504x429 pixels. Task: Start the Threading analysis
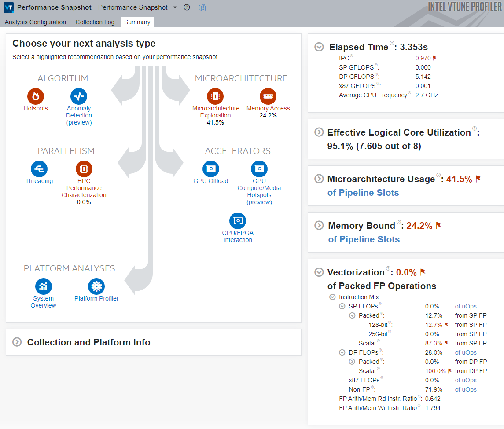click(39, 169)
